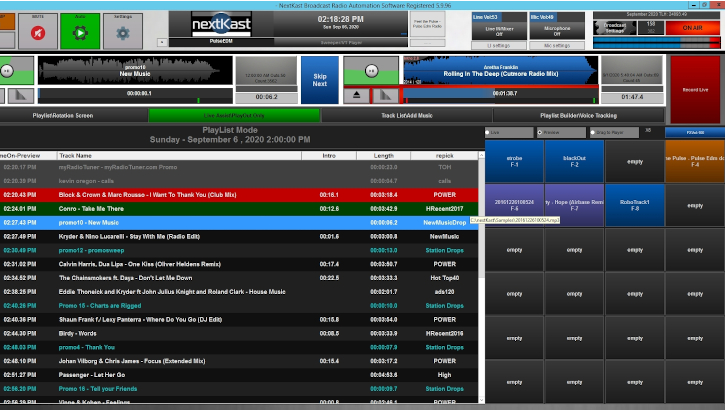Select Kryder & Nino Lucarelli Stay With Me row
725x410 pixels.
coord(239,237)
